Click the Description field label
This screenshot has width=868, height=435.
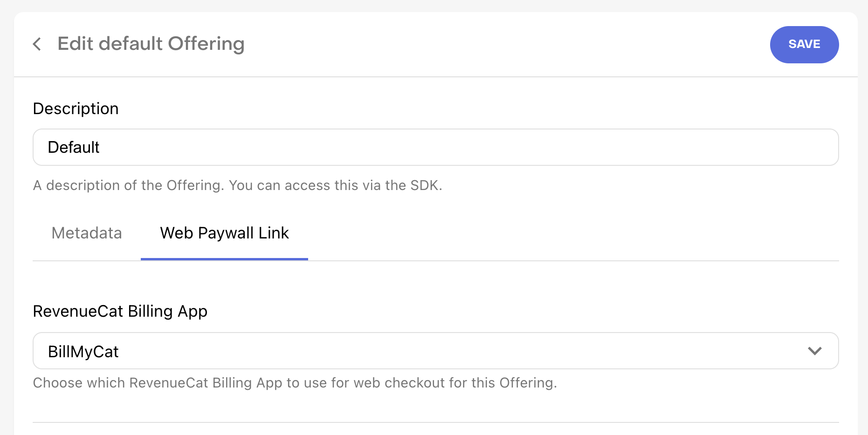pos(76,109)
